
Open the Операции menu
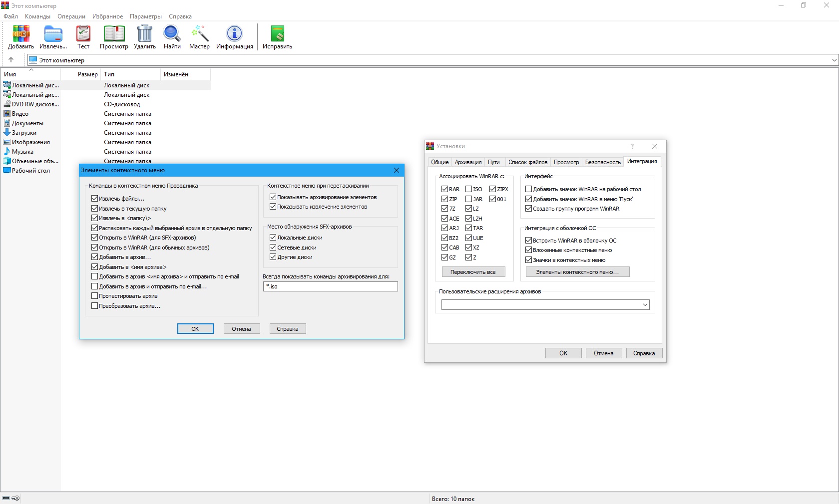[71, 16]
